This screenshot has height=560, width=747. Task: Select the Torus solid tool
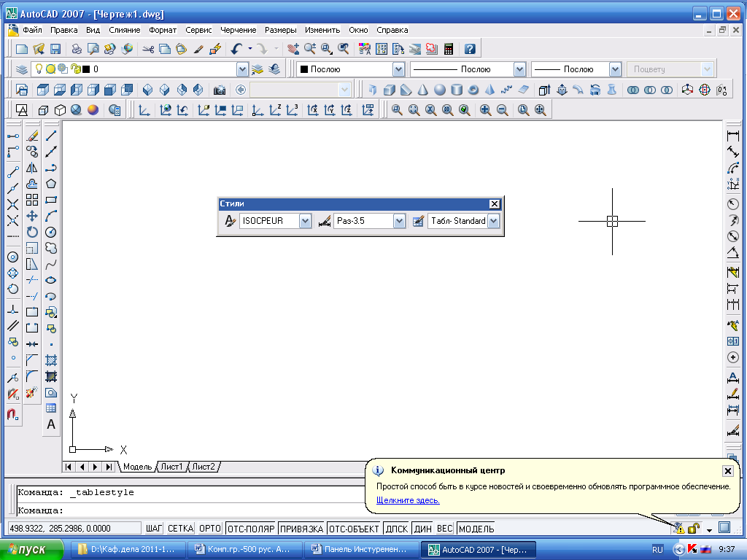473,90
